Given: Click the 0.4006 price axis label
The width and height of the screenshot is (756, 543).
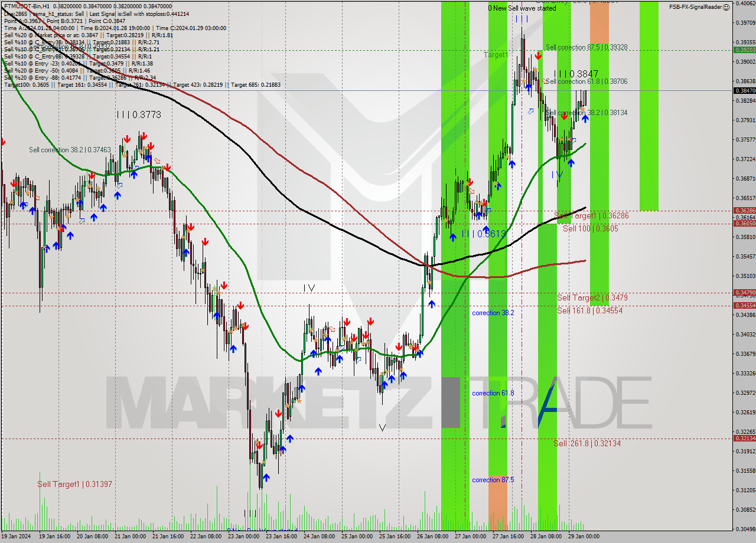Looking at the screenshot, I should pos(745,3).
